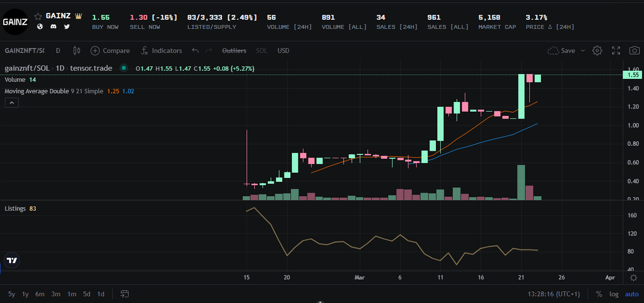Click the green market status dot
The width and height of the screenshot is (644, 303).
tap(124, 68)
